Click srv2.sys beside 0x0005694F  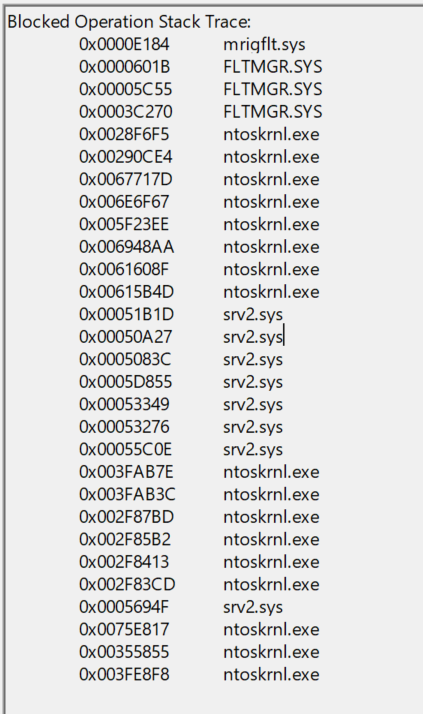point(253,607)
